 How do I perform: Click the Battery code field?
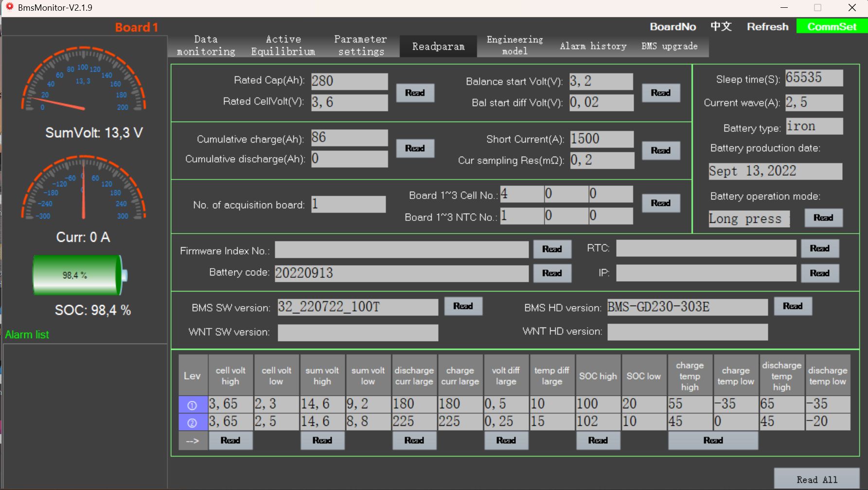(x=401, y=273)
